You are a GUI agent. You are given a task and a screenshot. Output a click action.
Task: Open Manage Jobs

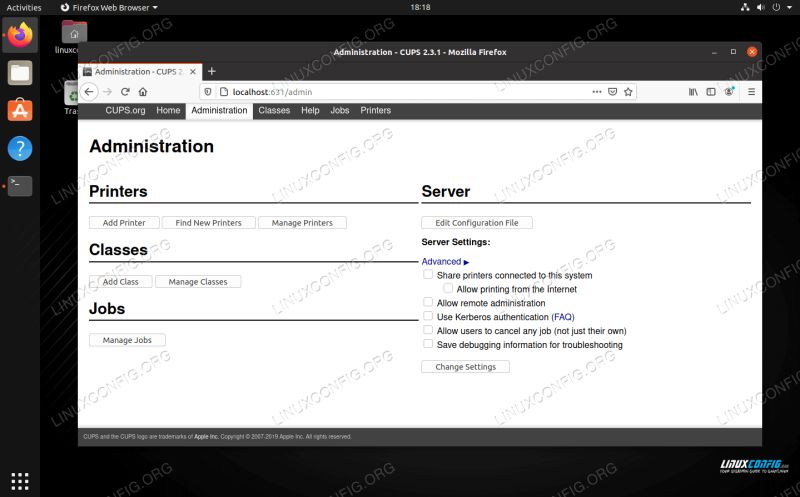[x=127, y=340]
